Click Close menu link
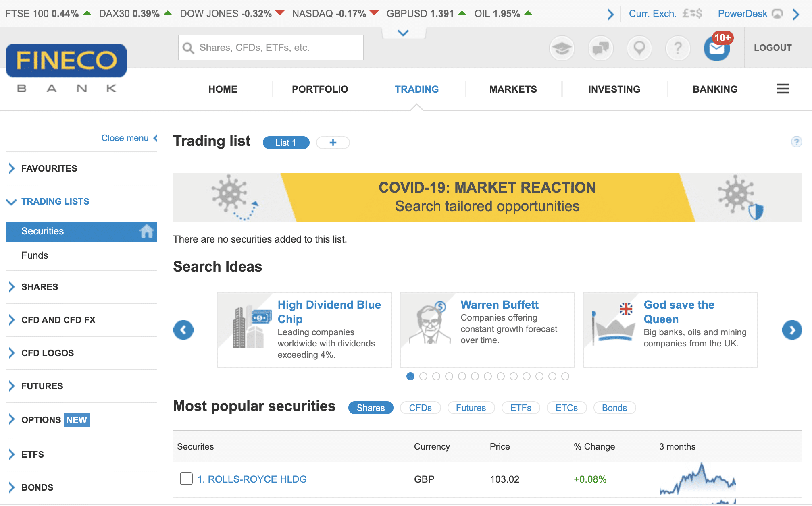The height and width of the screenshot is (506, 812). (x=129, y=138)
